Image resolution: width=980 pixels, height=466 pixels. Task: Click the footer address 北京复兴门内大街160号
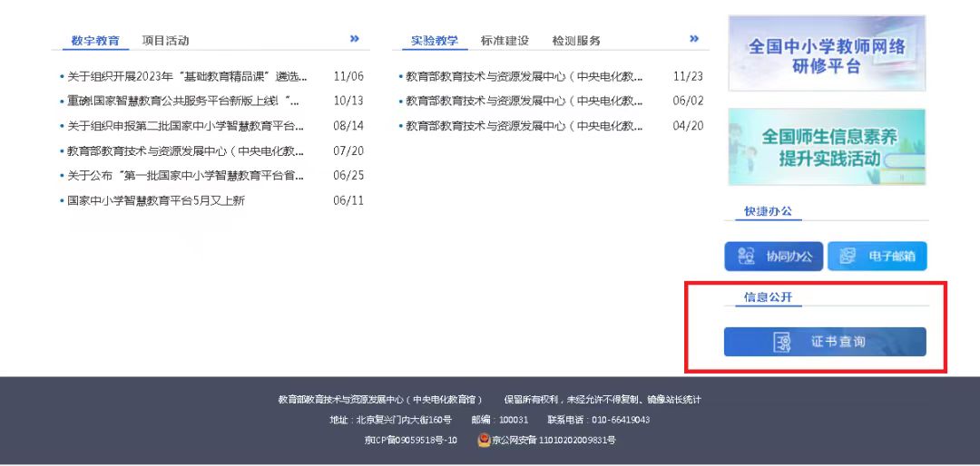pos(404,420)
